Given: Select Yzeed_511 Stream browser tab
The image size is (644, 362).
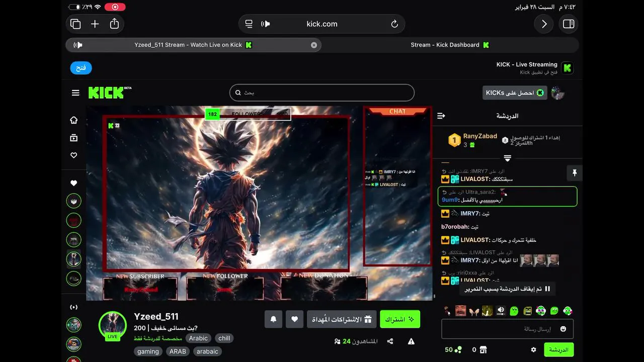Looking at the screenshot, I should pyautogui.click(x=193, y=45).
